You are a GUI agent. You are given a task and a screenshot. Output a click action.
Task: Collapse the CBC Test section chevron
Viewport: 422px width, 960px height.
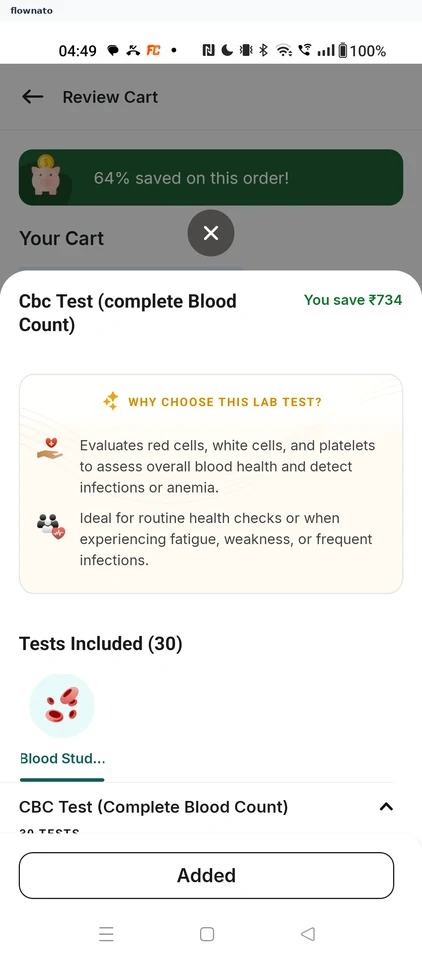tap(386, 807)
